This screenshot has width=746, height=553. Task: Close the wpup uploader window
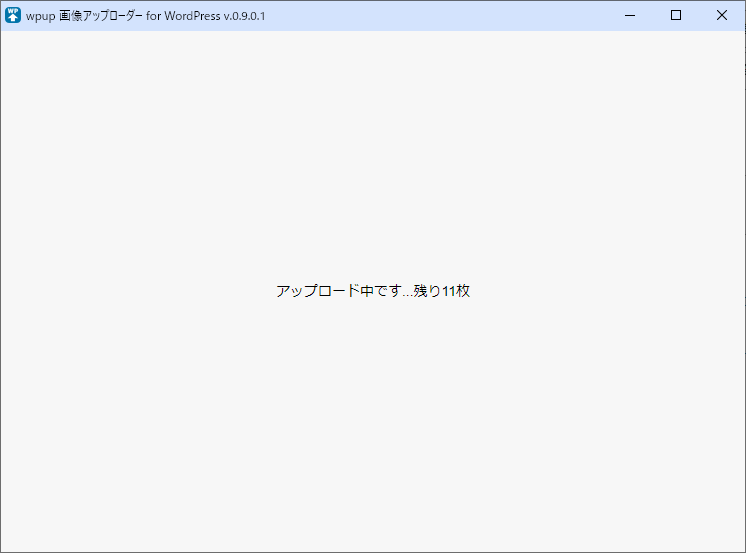coord(722,15)
